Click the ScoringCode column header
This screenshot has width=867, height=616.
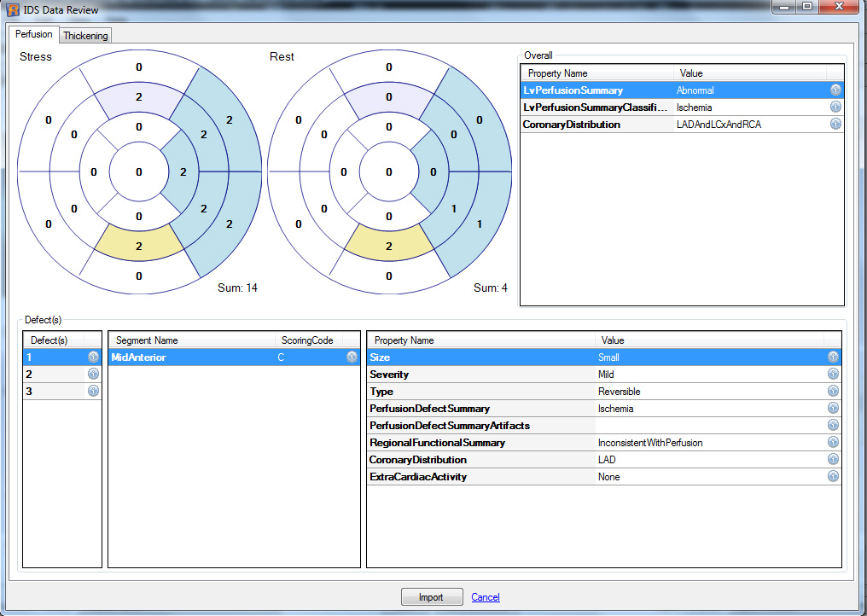(307, 340)
